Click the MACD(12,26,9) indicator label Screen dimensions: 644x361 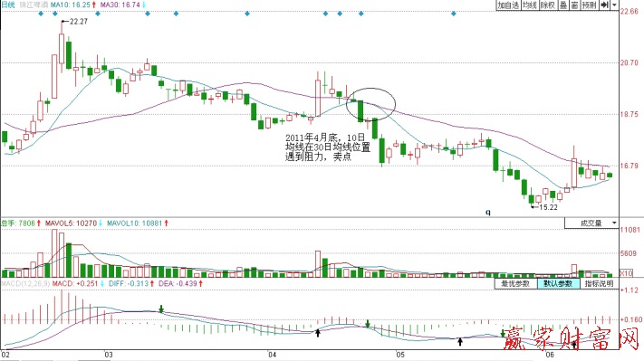tap(25, 283)
